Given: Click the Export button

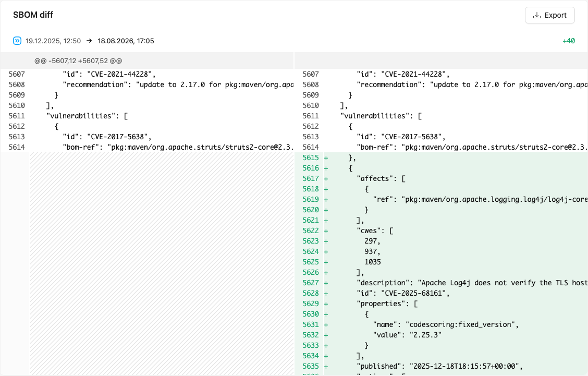Looking at the screenshot, I should (x=549, y=15).
